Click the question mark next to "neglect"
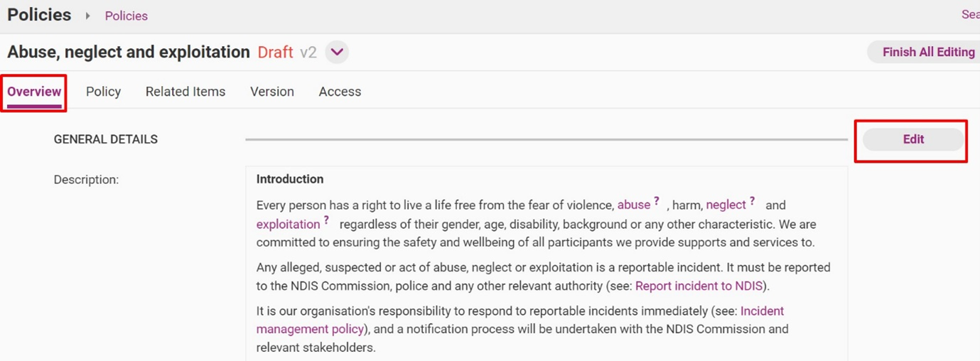This screenshot has width=980, height=361. (752, 202)
